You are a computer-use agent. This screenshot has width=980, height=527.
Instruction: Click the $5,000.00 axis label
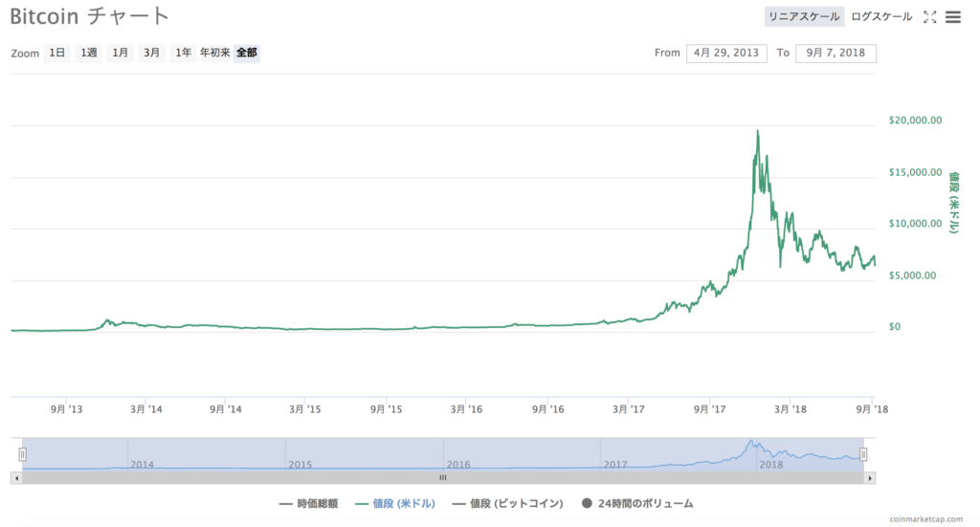[x=912, y=275]
